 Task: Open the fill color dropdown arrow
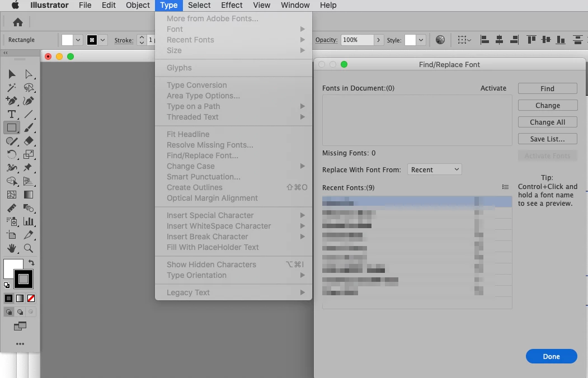point(78,40)
